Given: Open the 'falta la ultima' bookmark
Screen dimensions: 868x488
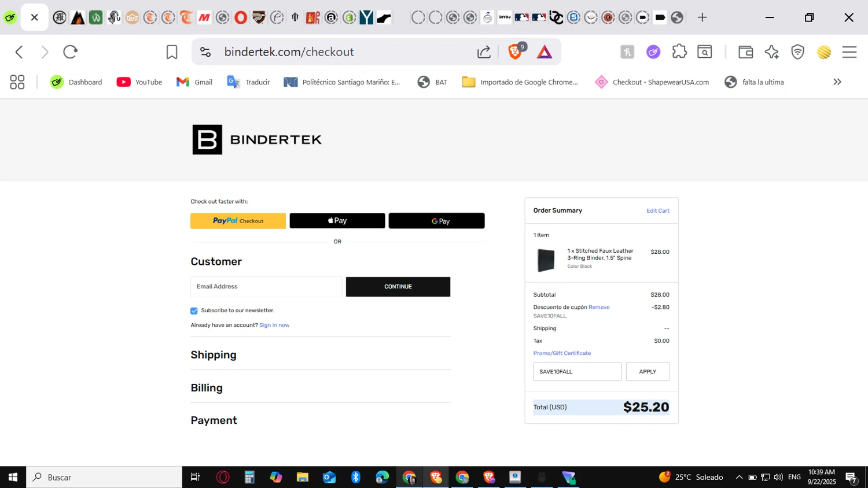Looking at the screenshot, I should pos(754,82).
